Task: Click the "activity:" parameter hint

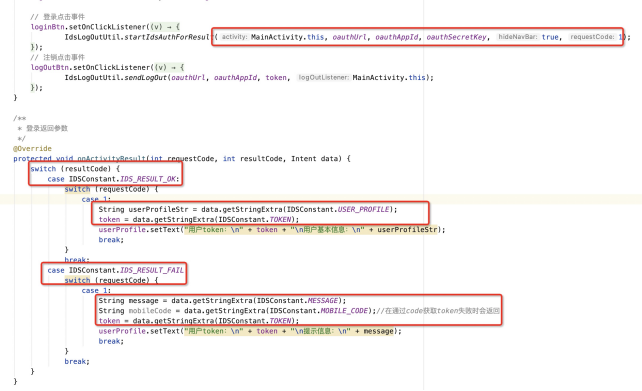Action: click(234, 37)
